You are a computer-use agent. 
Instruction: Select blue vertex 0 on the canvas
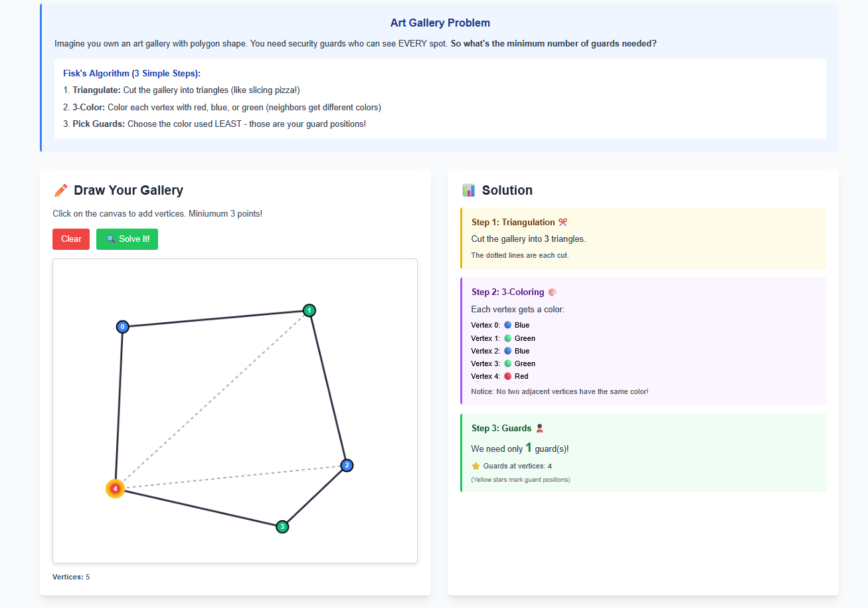point(122,327)
